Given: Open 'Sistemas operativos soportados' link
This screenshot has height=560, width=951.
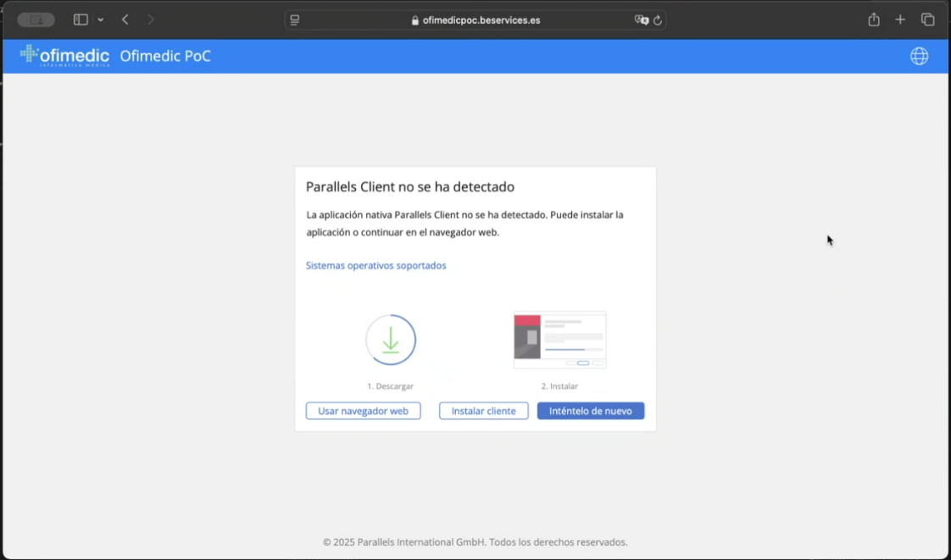Looking at the screenshot, I should (375, 265).
